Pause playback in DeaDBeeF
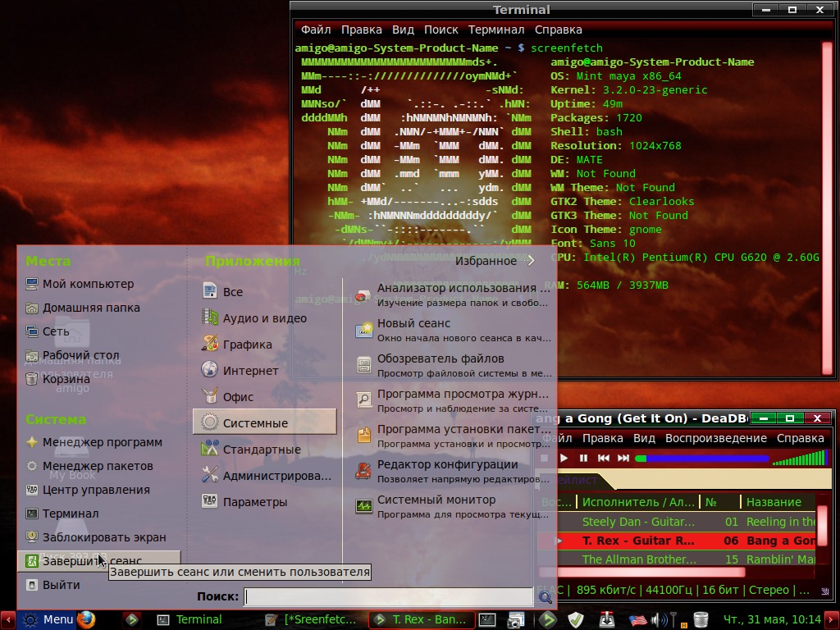840x630 pixels. coord(583,458)
